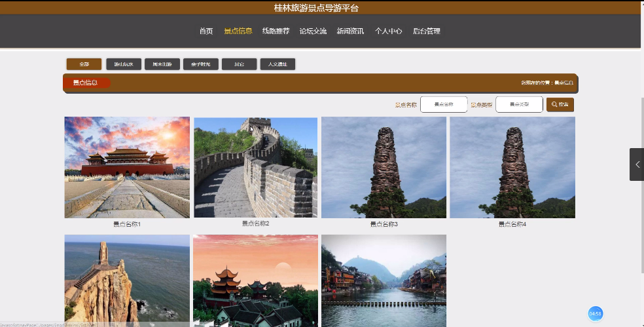
Task: Open the seaside cliff tower photo
Action: (127, 280)
